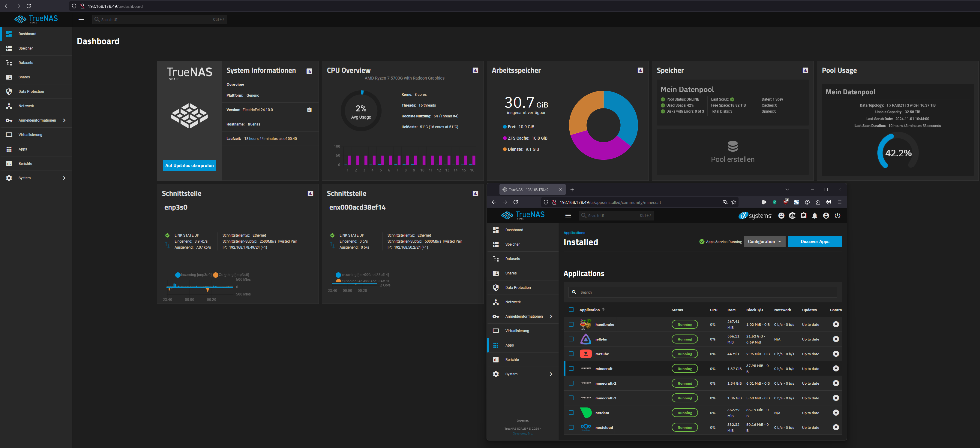Toggle the sidebar hamburger in the dashboard window
Viewport: 980px width, 448px height.
(x=81, y=20)
